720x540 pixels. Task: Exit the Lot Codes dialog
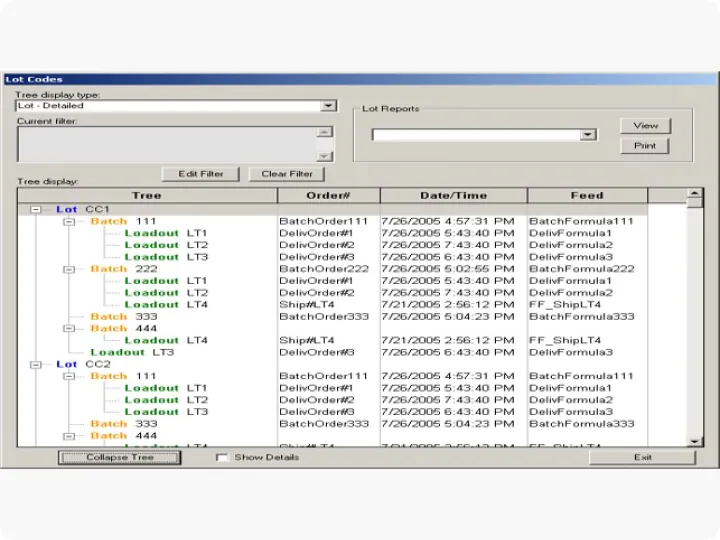click(642, 458)
